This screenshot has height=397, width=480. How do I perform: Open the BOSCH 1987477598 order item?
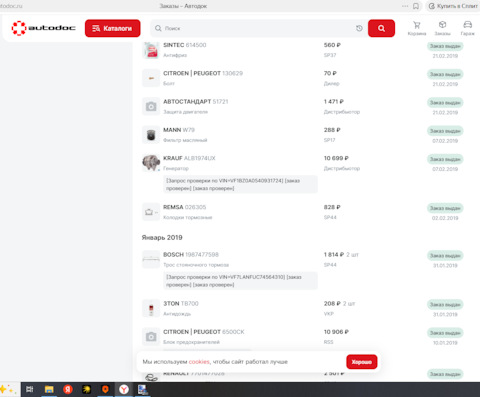[x=191, y=254]
